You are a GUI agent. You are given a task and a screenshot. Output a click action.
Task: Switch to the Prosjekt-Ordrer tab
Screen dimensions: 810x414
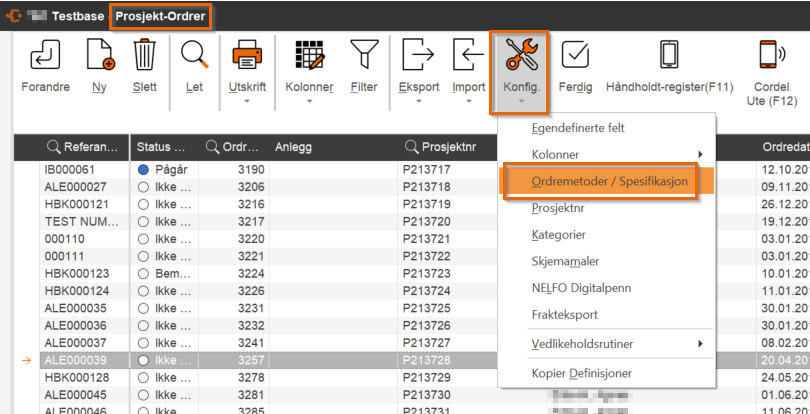coord(160,17)
